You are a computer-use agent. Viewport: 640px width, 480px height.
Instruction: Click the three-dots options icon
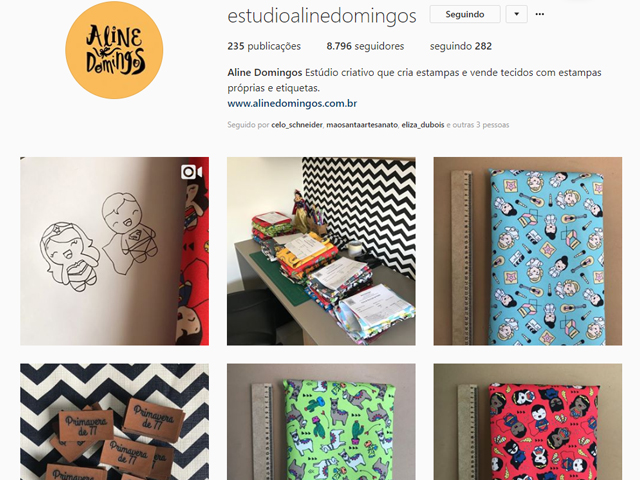[x=540, y=14]
